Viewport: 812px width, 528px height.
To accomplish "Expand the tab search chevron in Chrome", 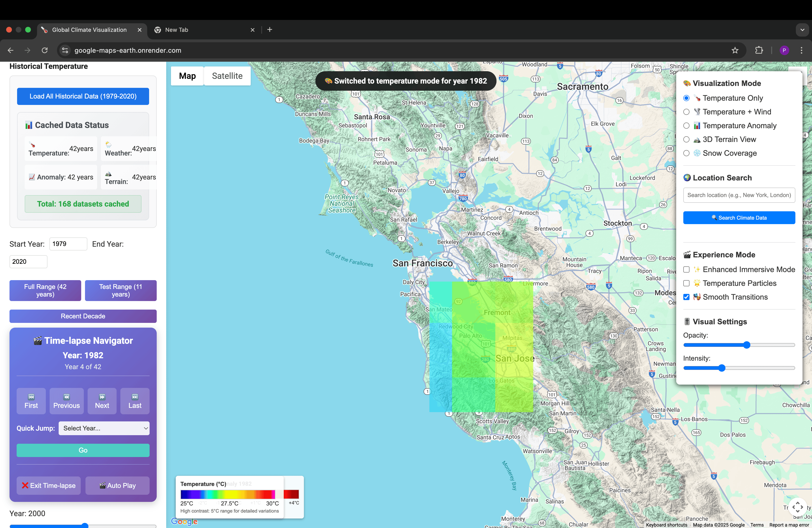I will tap(802, 30).
